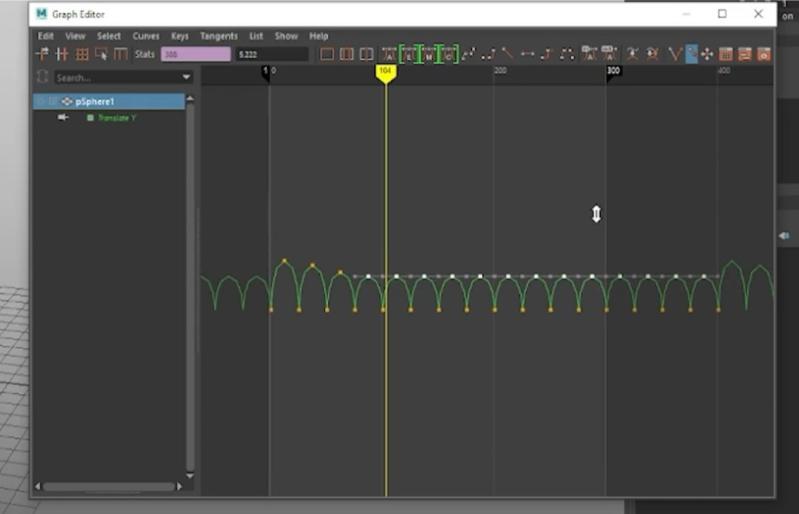Center the view on current time
Screen dimensions: 799x514
(x=366, y=54)
